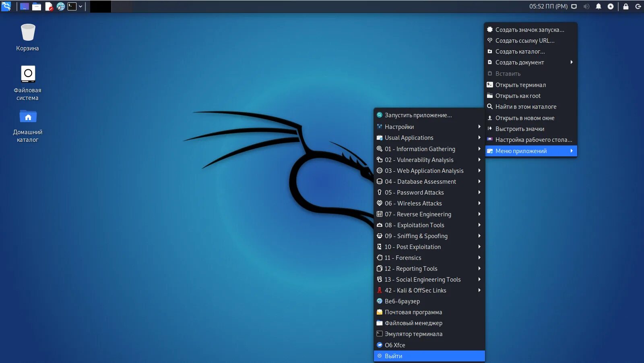Open the notifications bell icon
This screenshot has height=363, width=644.
coord(599,6)
